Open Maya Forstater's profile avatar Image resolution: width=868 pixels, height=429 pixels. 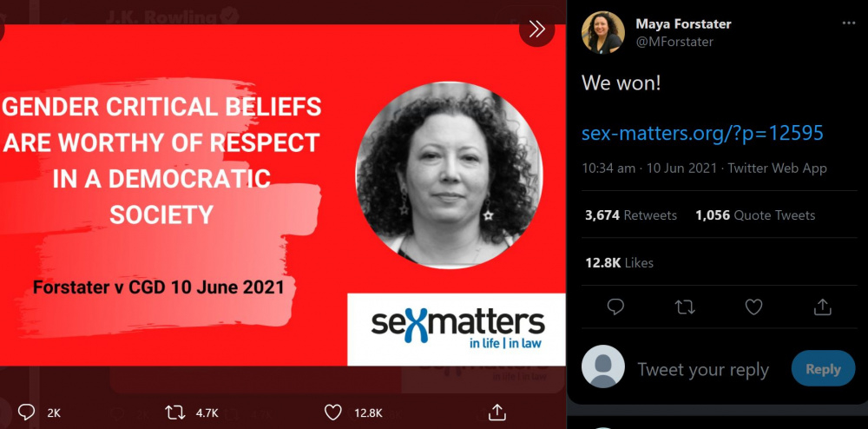click(603, 33)
